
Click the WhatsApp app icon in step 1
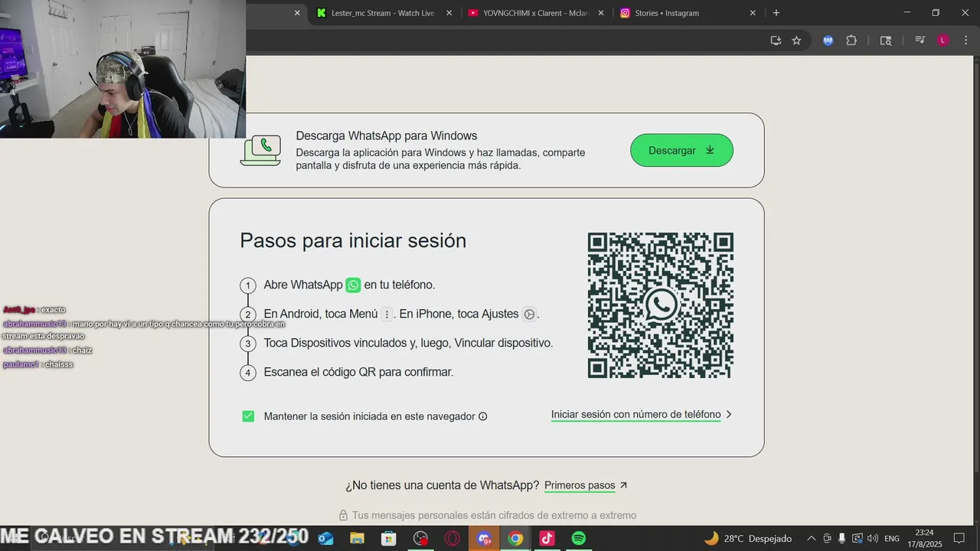click(353, 285)
